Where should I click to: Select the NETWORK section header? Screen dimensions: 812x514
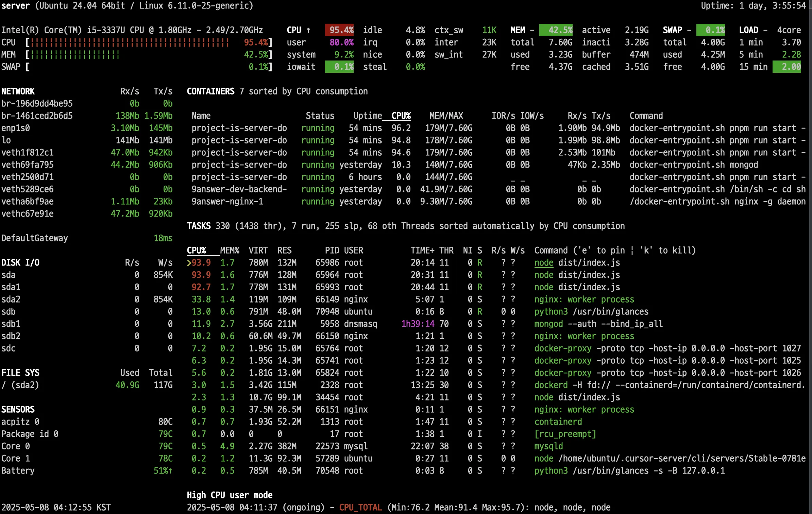click(x=18, y=91)
